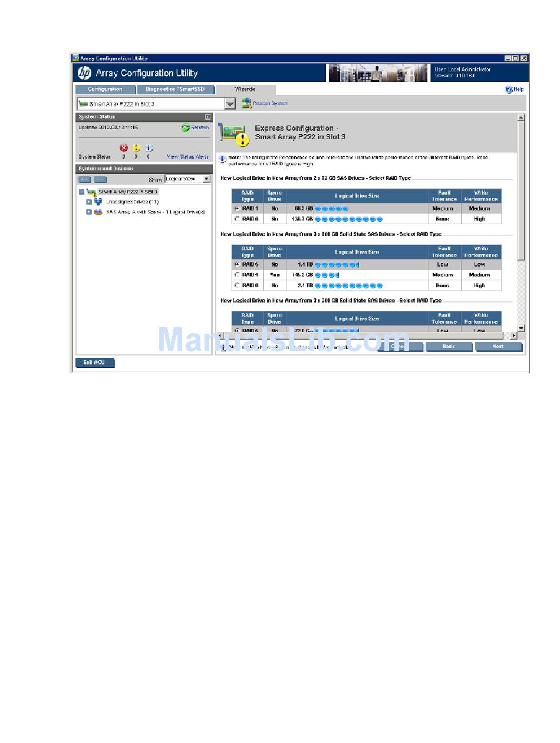Expand the Unassigned Drives (11) node
This screenshot has height=743, width=560.
[89, 202]
